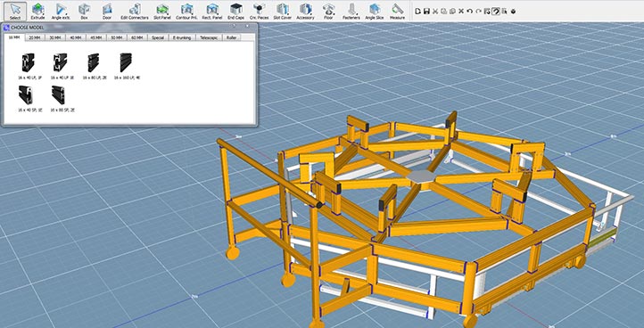644x328 pixels.
Task: Open the Accessory tool
Action: pyautogui.click(x=305, y=11)
